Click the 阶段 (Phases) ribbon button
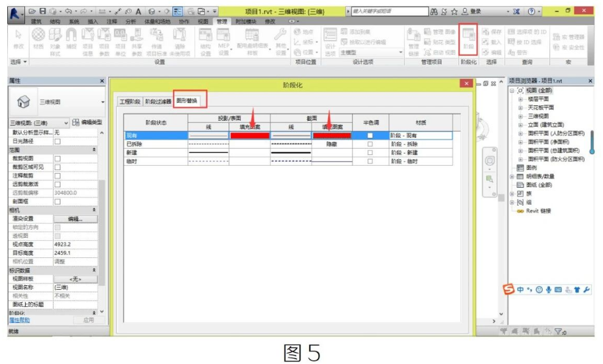This screenshot has height=364, width=603. [468, 38]
